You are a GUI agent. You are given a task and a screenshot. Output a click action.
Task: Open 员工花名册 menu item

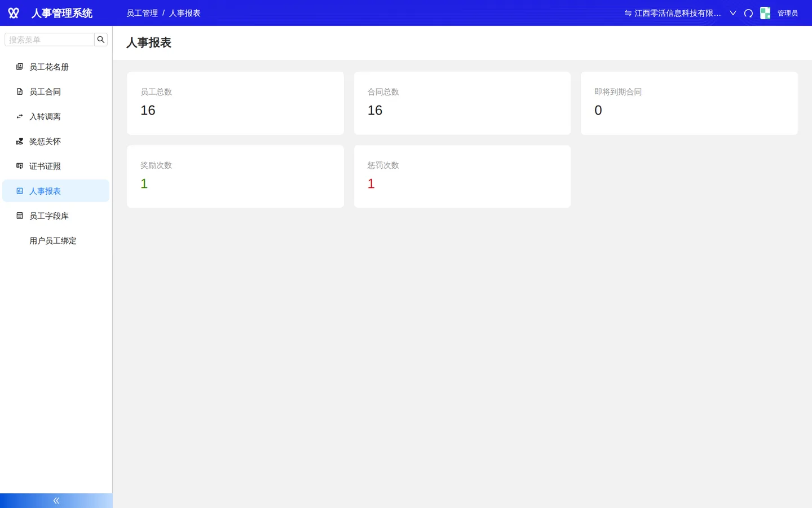click(x=56, y=67)
